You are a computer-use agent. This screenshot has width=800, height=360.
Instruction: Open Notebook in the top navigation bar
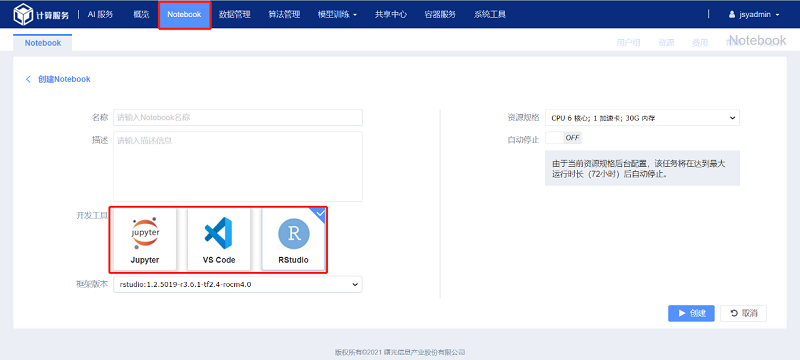click(x=184, y=15)
